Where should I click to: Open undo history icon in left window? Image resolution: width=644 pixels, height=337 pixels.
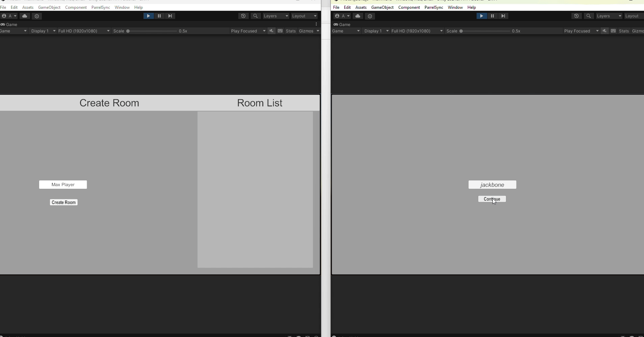(243, 16)
